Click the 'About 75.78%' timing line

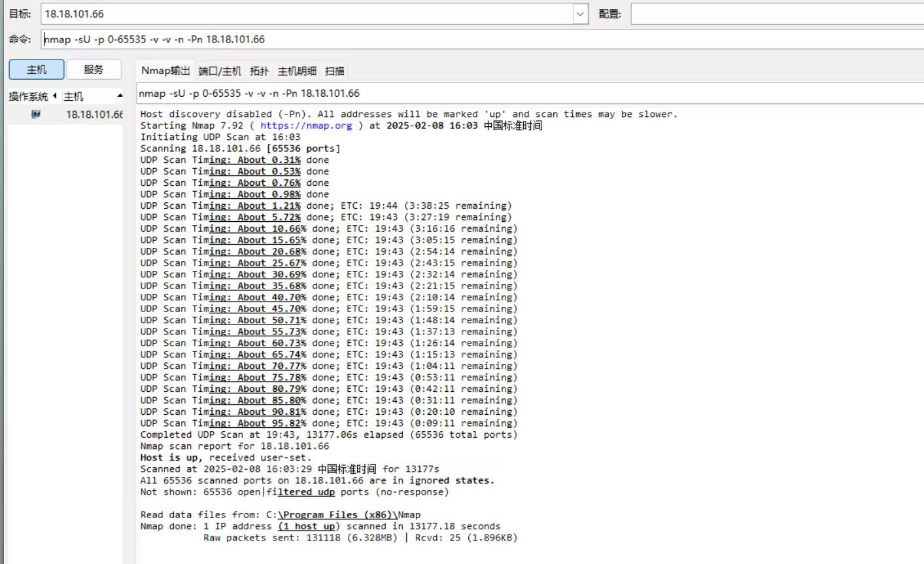click(x=329, y=378)
